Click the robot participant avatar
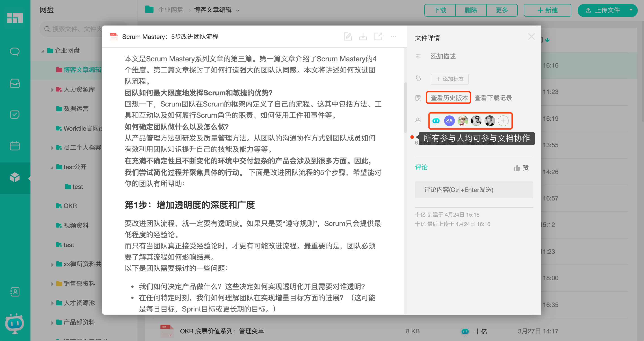Screen dimensions: 644x341 pyautogui.click(x=436, y=121)
